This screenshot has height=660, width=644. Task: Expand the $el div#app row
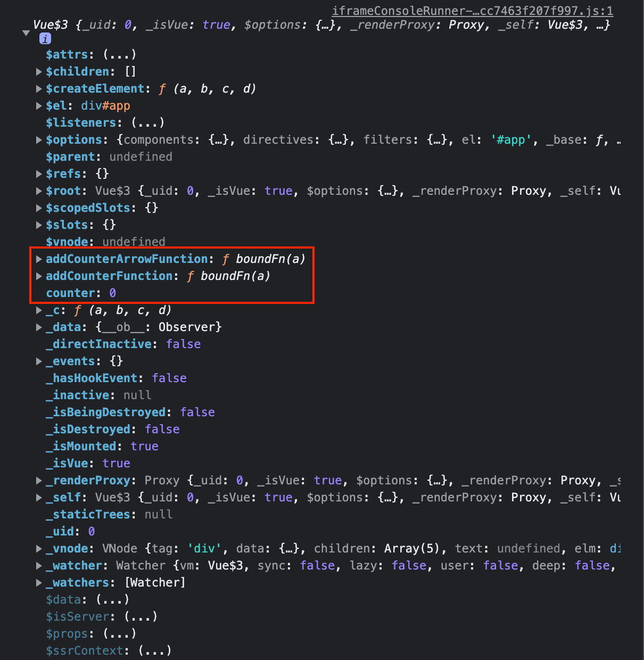[39, 105]
